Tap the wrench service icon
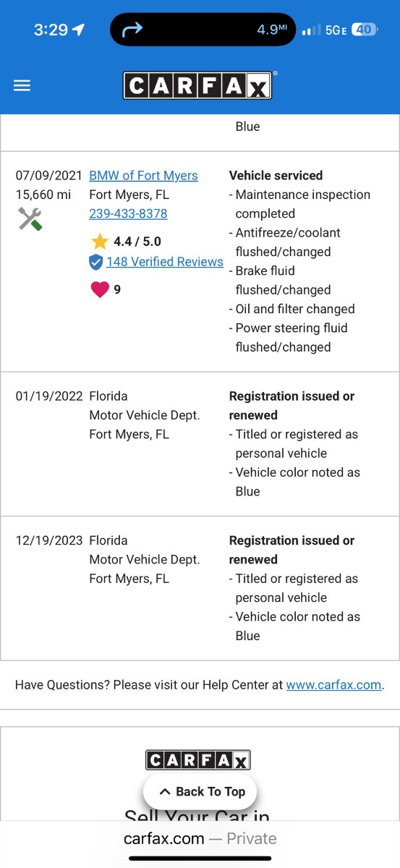This screenshot has width=400, height=868. click(x=30, y=218)
